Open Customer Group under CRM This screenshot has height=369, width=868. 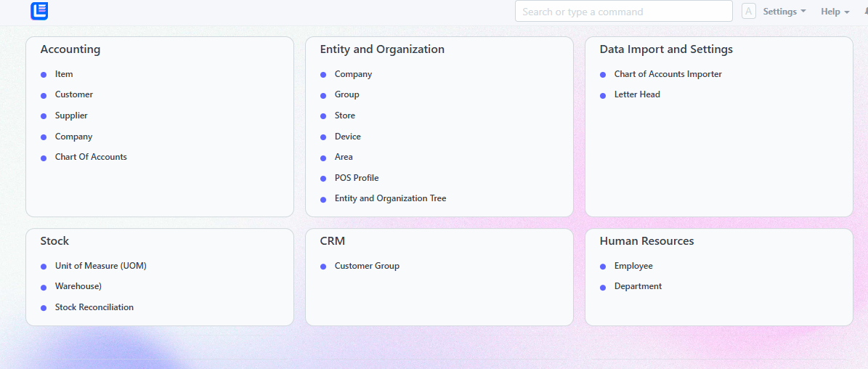(367, 266)
